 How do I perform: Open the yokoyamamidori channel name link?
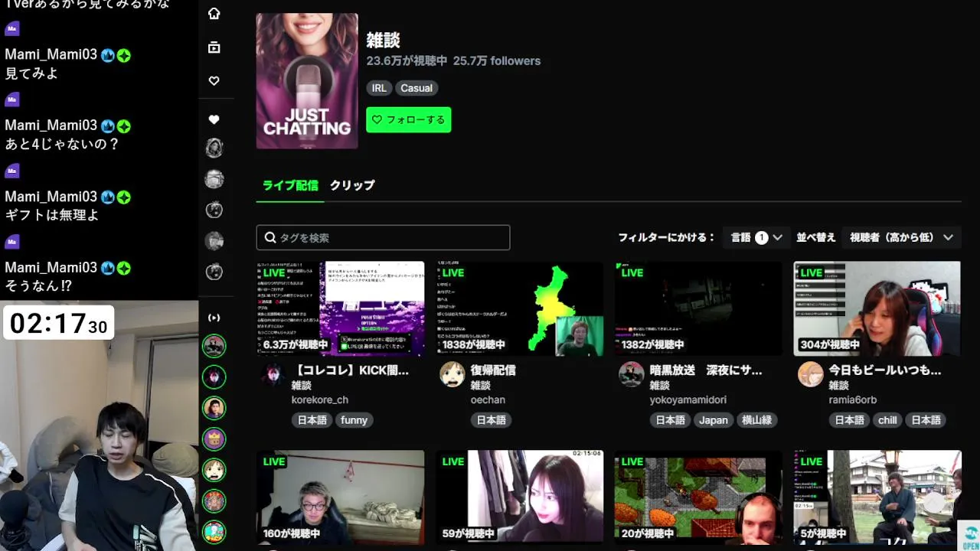[x=688, y=399]
